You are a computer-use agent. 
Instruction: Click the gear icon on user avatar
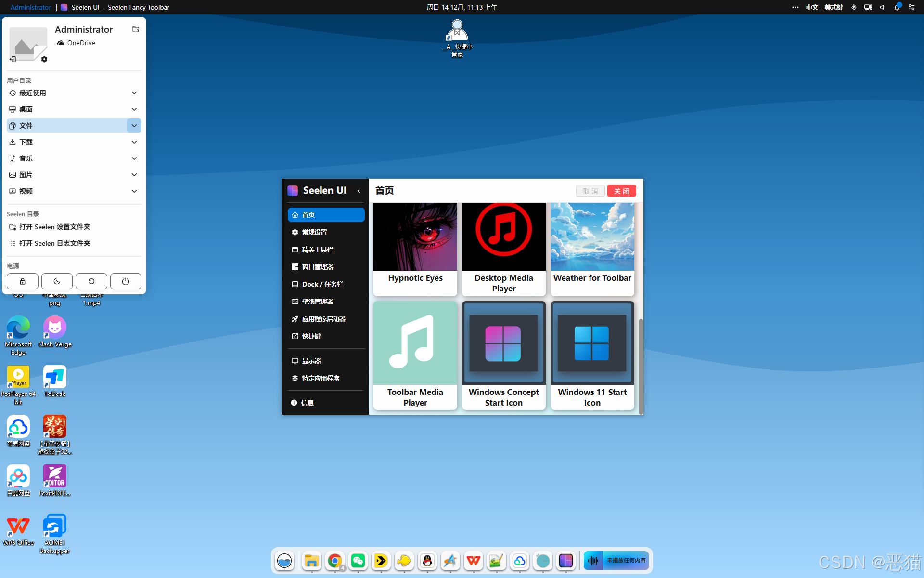click(44, 59)
